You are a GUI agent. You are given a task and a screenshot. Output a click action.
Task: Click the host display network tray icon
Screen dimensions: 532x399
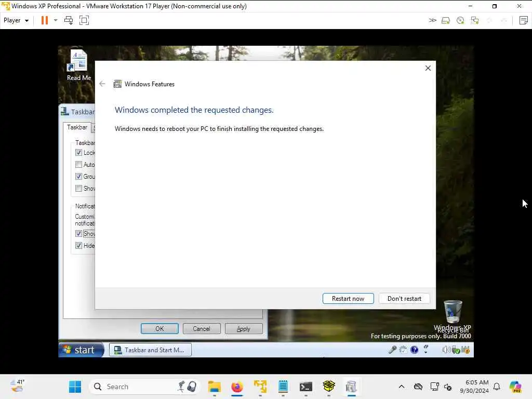(435, 387)
